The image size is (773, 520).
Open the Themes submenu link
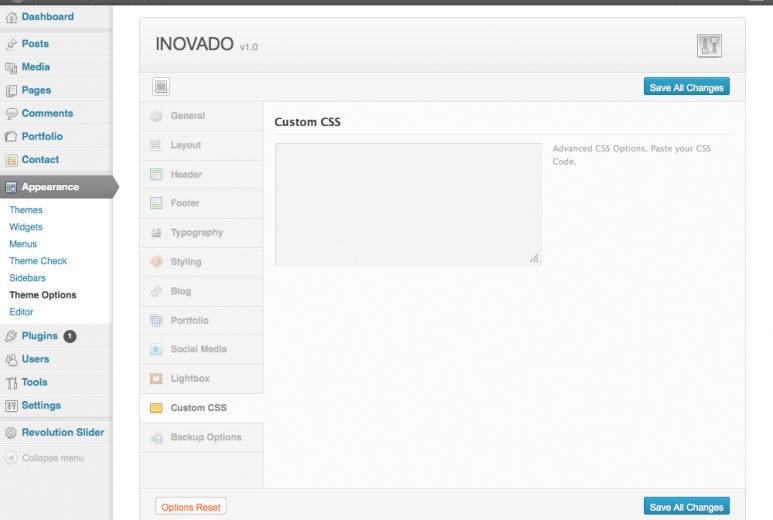[x=26, y=210]
